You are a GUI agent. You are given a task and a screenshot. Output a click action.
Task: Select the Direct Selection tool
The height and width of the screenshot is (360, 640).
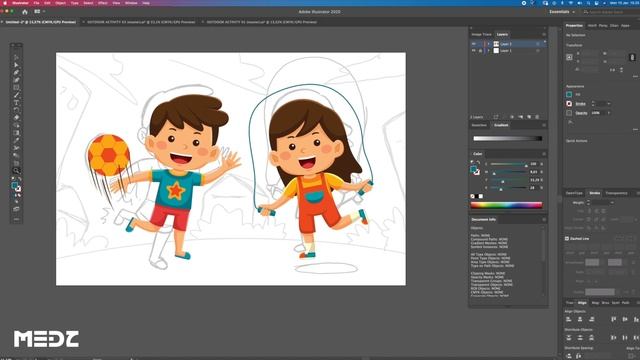(x=16, y=65)
